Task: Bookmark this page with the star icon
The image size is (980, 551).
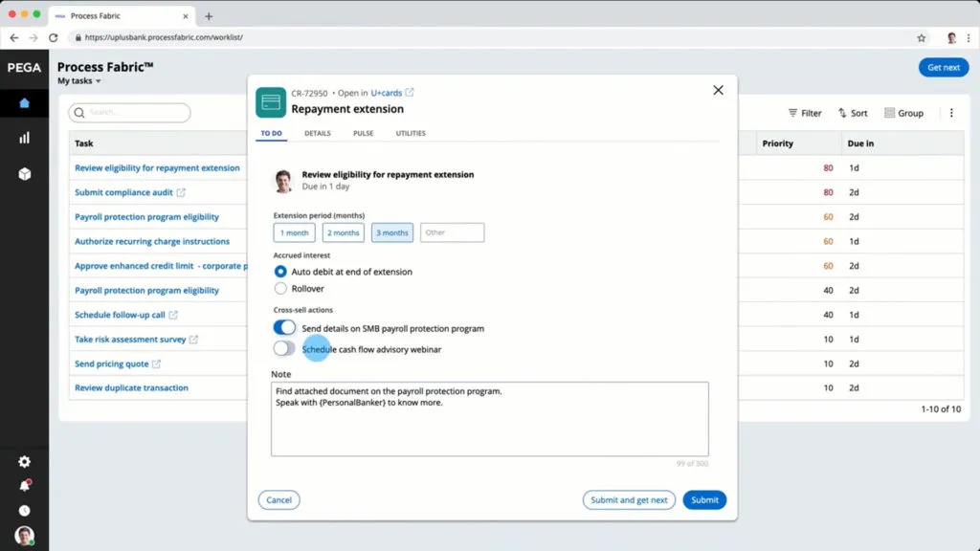Action: (922, 38)
